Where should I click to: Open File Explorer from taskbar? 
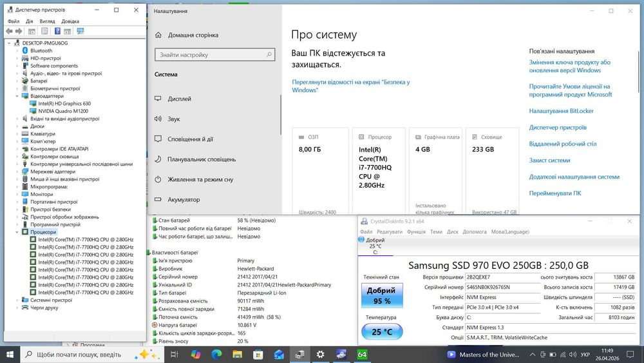238,355
